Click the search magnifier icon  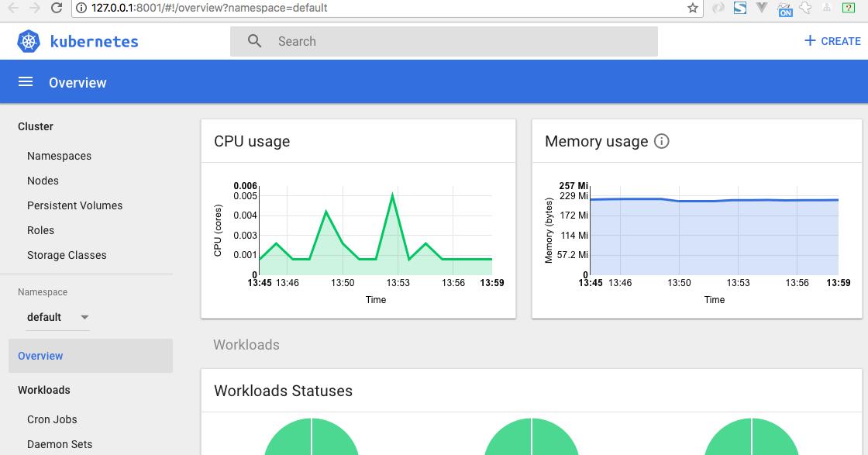click(x=254, y=40)
